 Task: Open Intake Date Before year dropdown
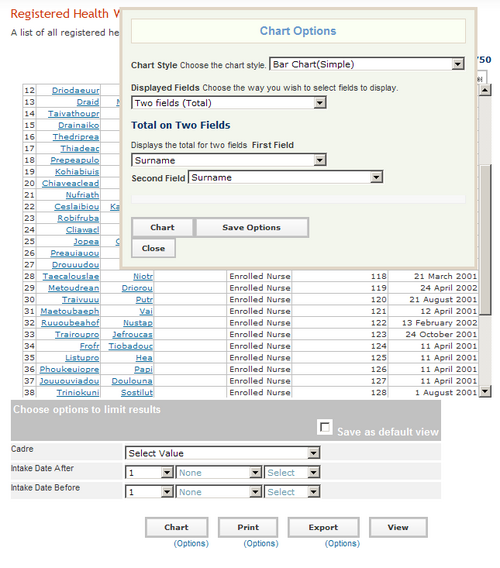(292, 492)
